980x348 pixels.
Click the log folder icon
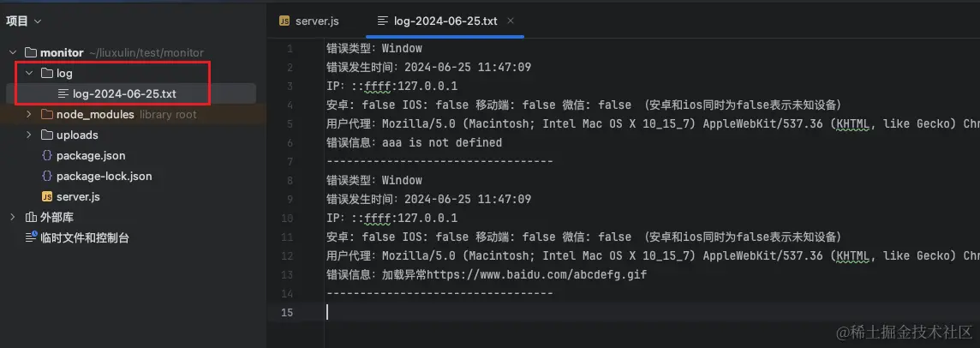coord(47,74)
